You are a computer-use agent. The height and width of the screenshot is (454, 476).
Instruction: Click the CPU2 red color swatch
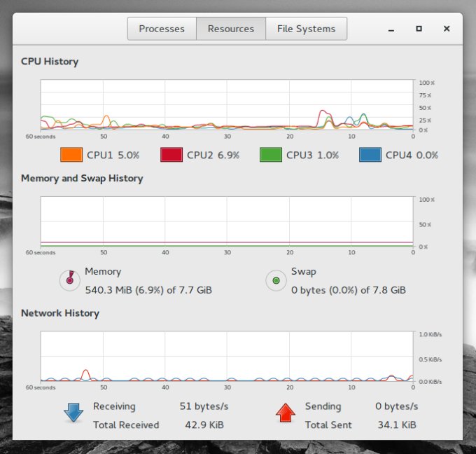(x=171, y=155)
